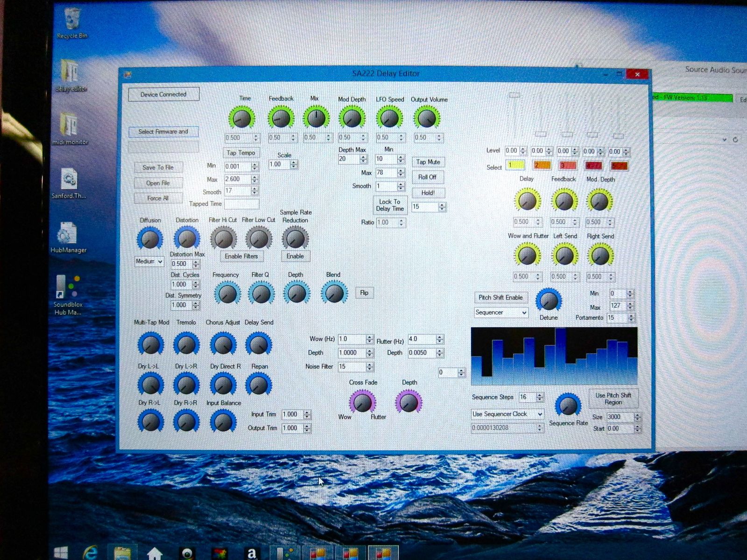Toggle the Hold! button
Screen dimensions: 747x560
pos(428,193)
